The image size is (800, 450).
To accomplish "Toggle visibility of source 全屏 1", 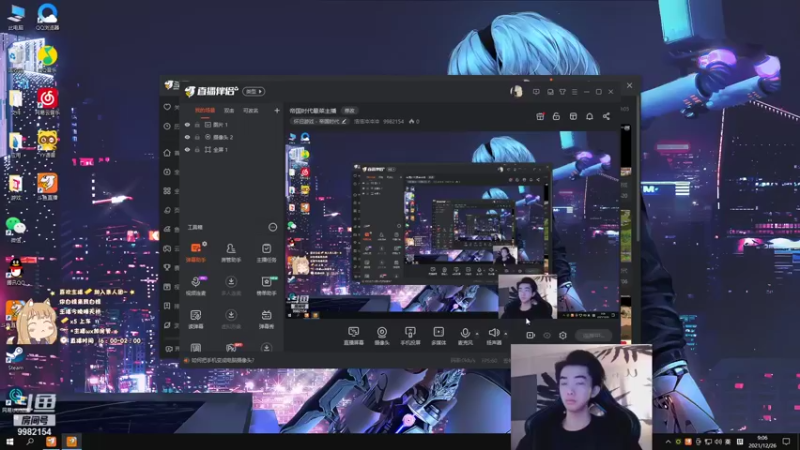I will pyautogui.click(x=187, y=149).
